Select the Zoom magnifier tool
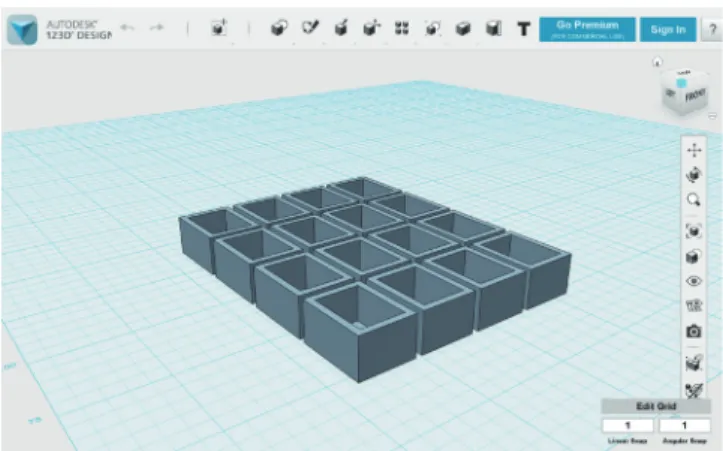The width and height of the screenshot is (723, 451). tap(693, 200)
